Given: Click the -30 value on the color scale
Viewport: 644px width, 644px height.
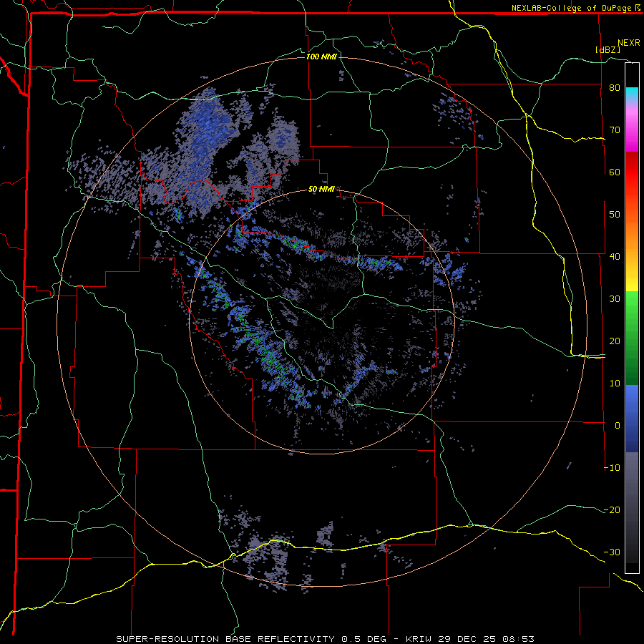Looking at the screenshot, I should 612,552.
